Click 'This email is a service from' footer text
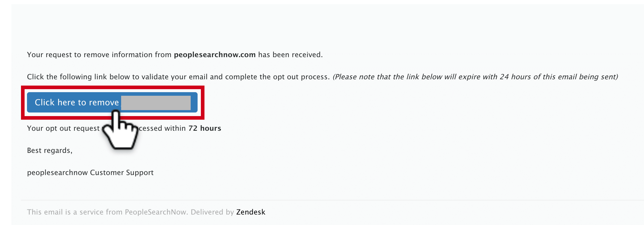644x225 pixels. click(x=75, y=212)
